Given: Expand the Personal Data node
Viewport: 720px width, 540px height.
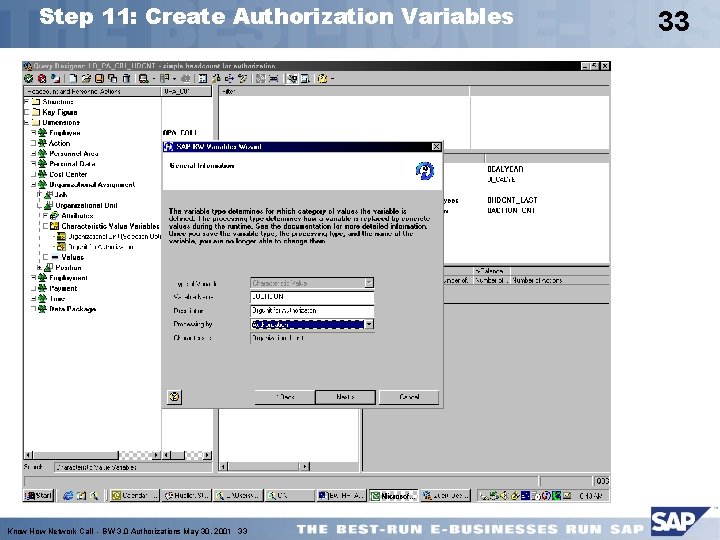Looking at the screenshot, I should point(34,163).
